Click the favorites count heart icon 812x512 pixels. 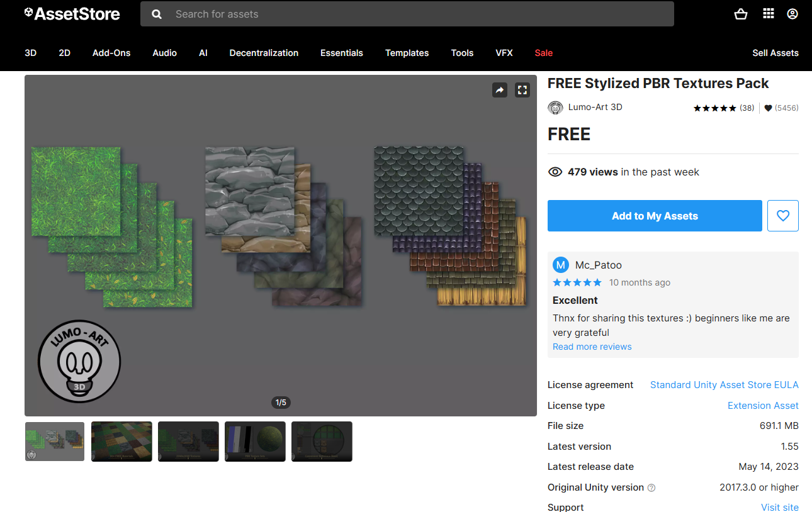768,108
